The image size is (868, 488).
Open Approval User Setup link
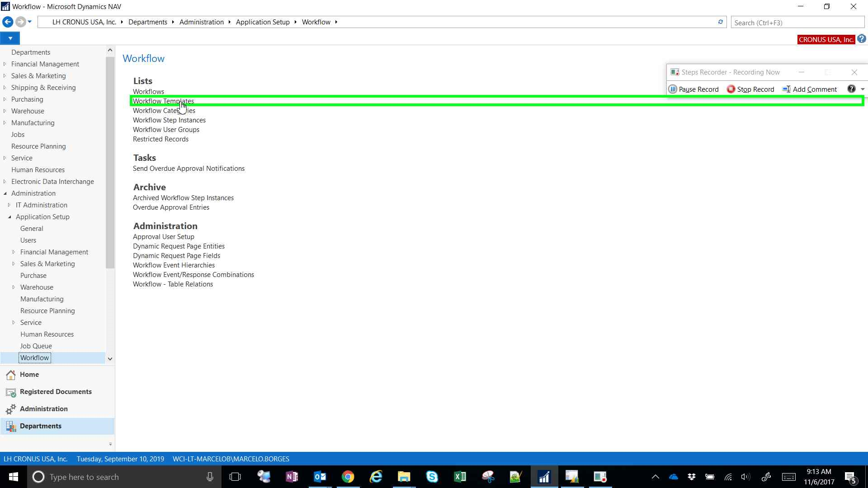click(163, 237)
